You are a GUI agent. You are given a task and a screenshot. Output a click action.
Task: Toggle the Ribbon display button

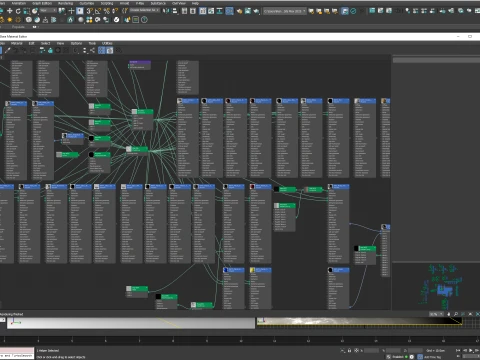[203, 11]
